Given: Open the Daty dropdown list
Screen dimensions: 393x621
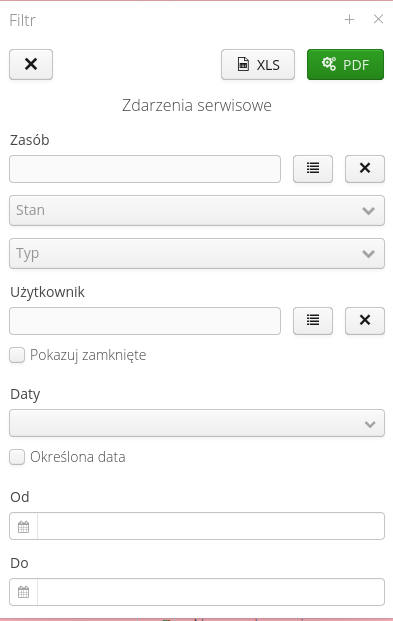Looking at the screenshot, I should (x=197, y=423).
